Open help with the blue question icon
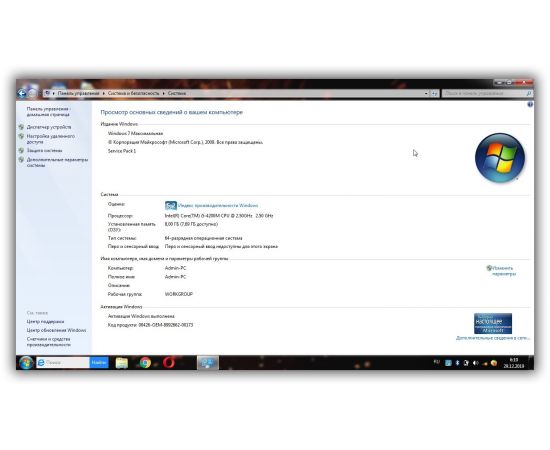 (530, 105)
